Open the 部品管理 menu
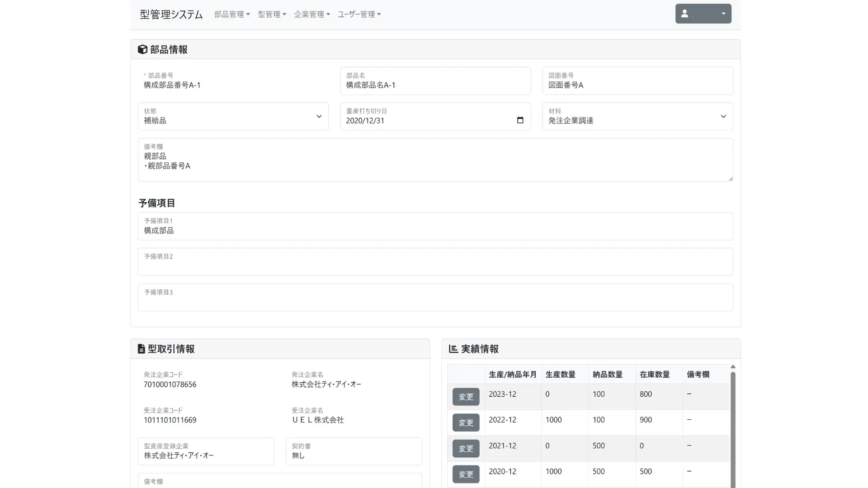Image resolution: width=868 pixels, height=488 pixels. (x=231, y=14)
